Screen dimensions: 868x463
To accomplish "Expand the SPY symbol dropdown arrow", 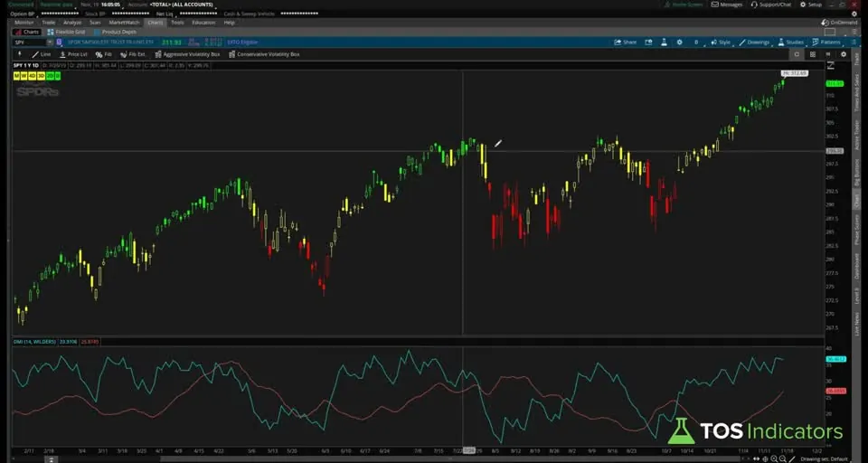I will click(49, 43).
